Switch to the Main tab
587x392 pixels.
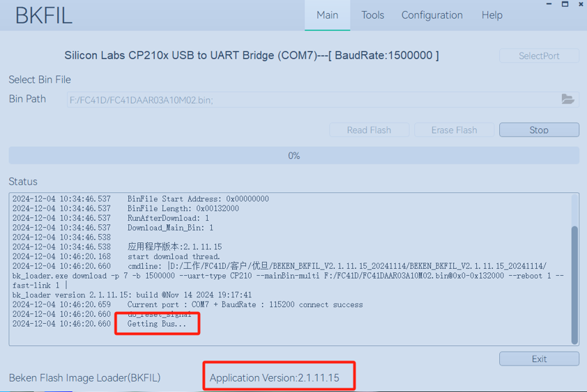point(327,15)
